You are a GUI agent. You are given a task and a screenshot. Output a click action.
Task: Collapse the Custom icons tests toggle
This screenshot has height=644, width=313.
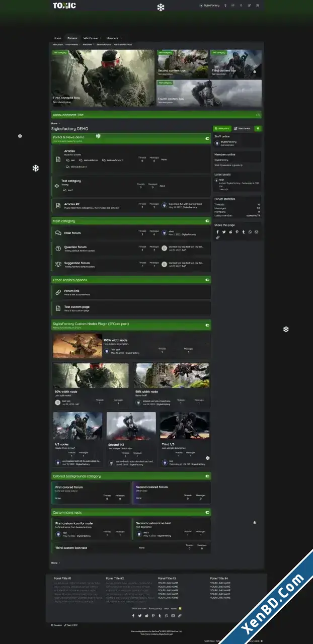207,513
